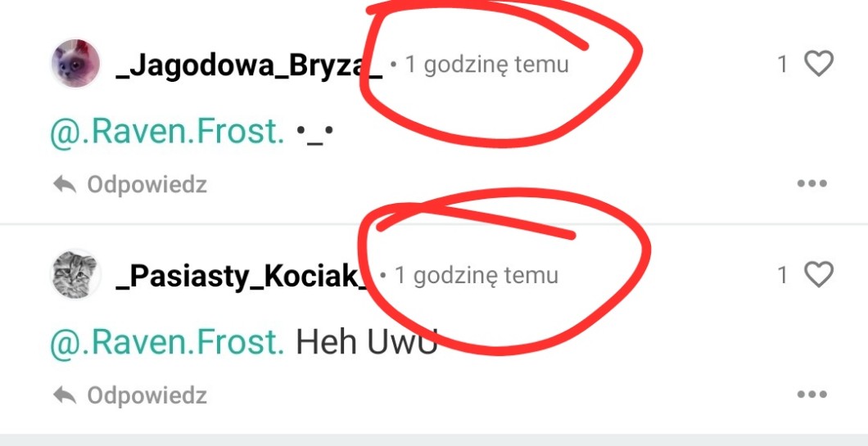This screenshot has width=868, height=446.
Task: Open more options on _Jagodowa_Bryza_'s comment
Action: click(812, 183)
